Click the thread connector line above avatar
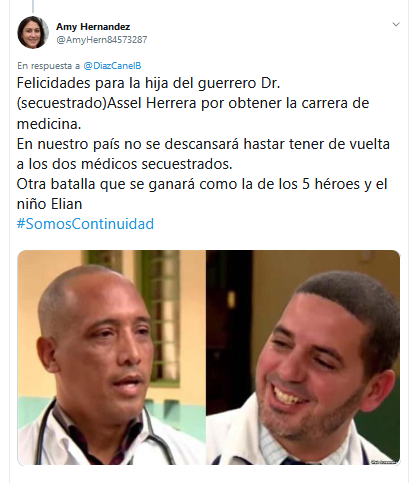This screenshot has height=483, width=418. 33,6
